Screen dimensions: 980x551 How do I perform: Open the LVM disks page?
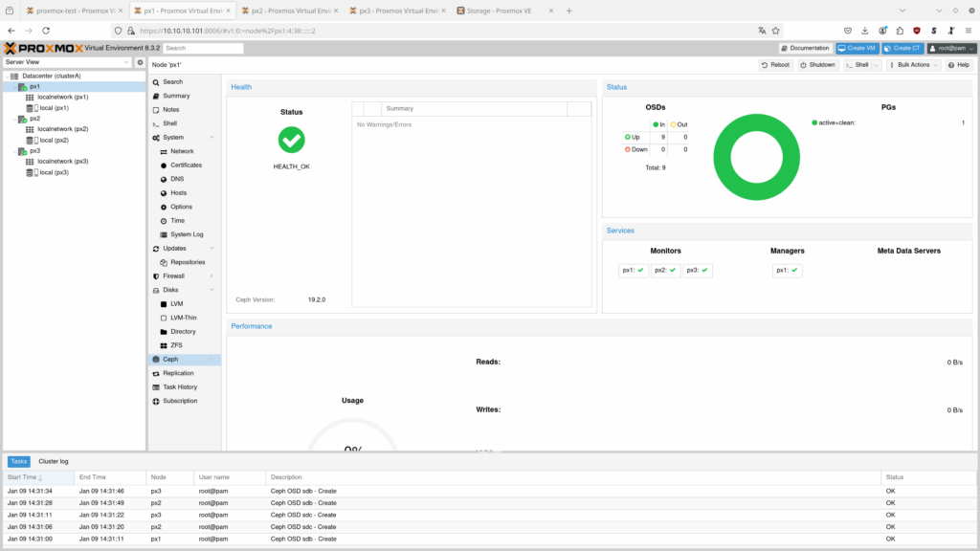coord(176,303)
